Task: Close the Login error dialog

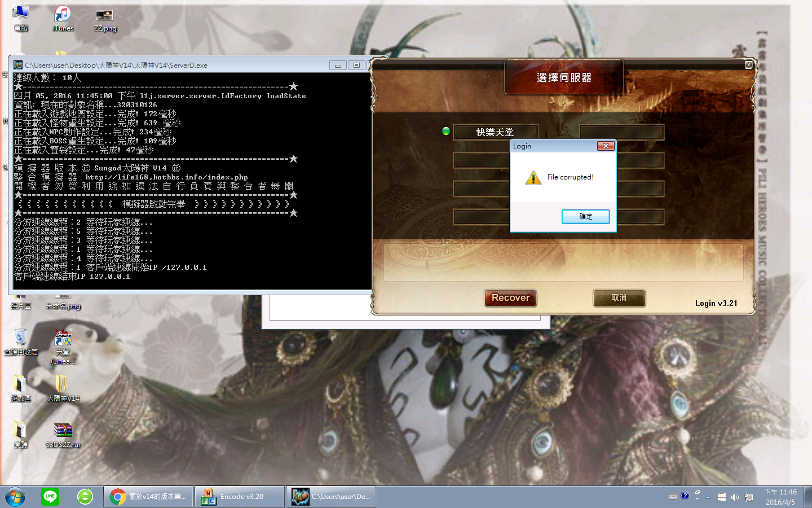Action: [605, 146]
